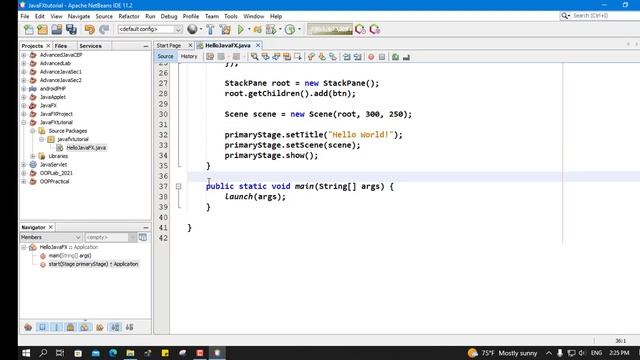Image resolution: width=640 pixels, height=360 pixels.
Task: Click the New Project toolbar icon
Action: [42, 29]
